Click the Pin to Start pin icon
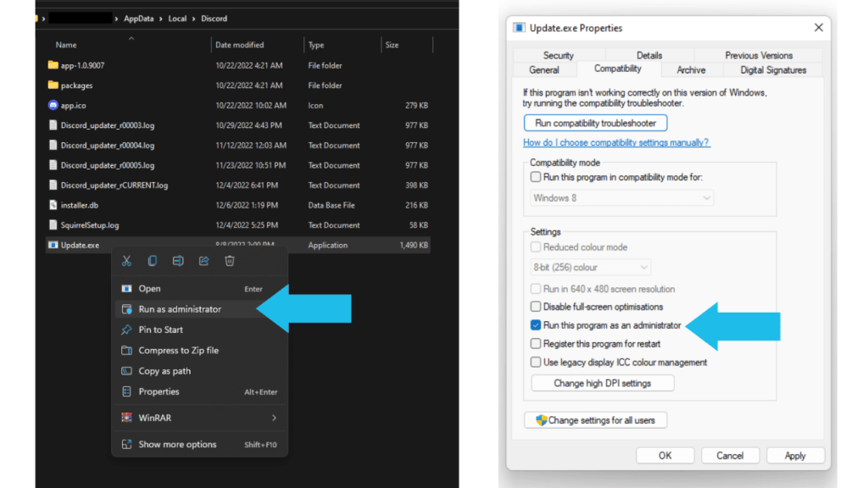868x488 pixels. click(x=127, y=330)
